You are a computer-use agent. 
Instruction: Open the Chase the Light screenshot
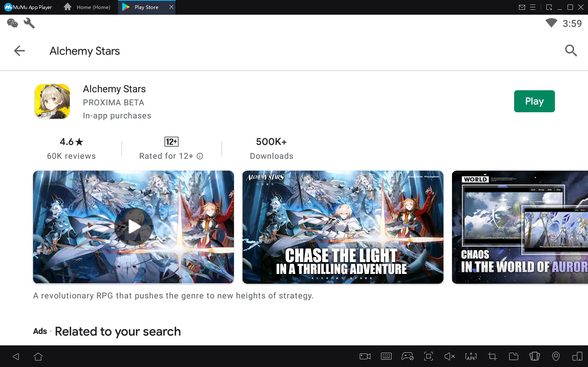click(x=343, y=227)
